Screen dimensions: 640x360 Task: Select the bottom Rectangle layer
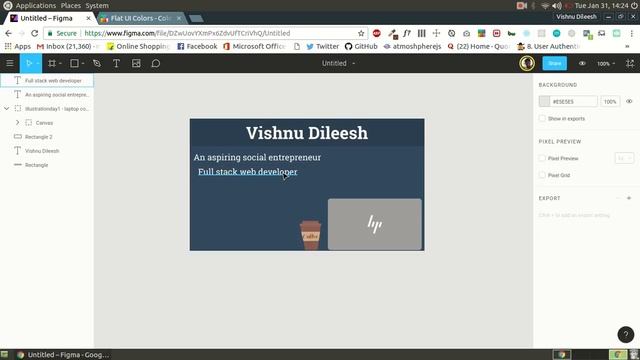coord(47,165)
